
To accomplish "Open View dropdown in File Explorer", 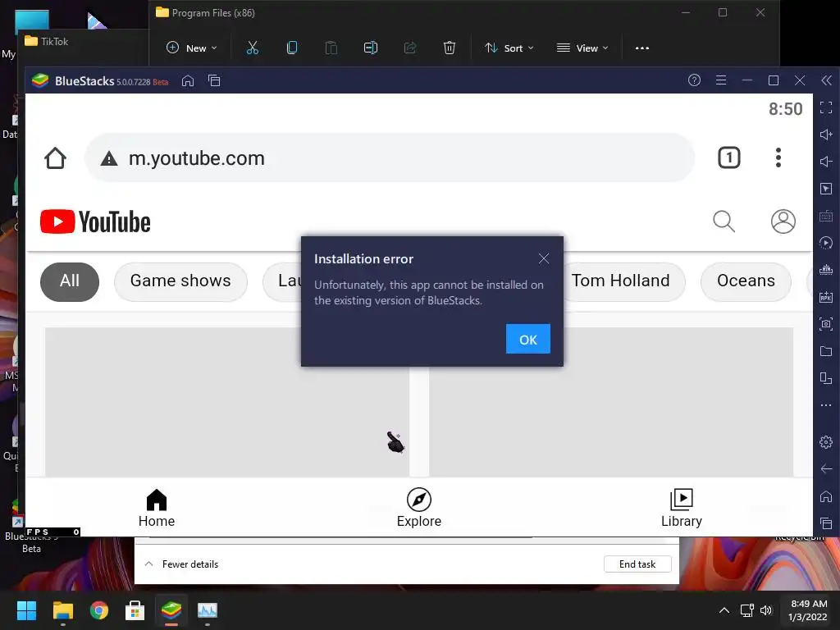I will tap(582, 48).
